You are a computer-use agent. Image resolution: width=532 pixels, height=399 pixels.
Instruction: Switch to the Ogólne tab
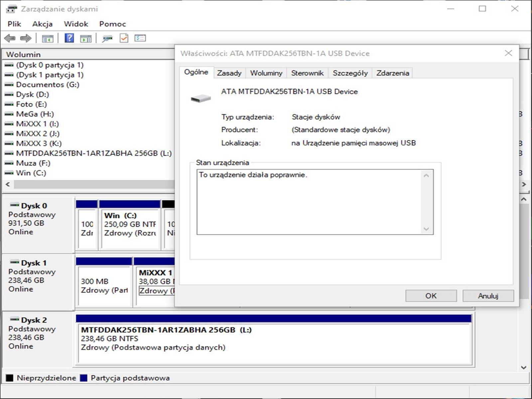coord(196,72)
